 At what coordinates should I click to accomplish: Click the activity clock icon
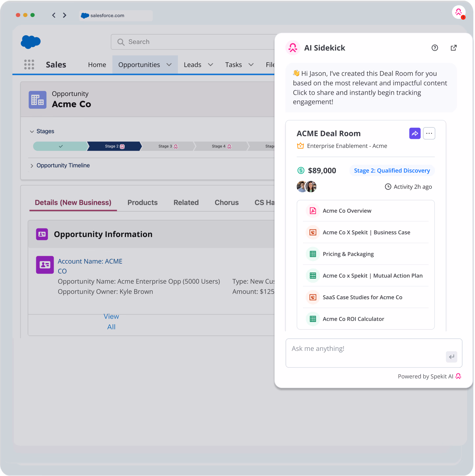click(388, 187)
